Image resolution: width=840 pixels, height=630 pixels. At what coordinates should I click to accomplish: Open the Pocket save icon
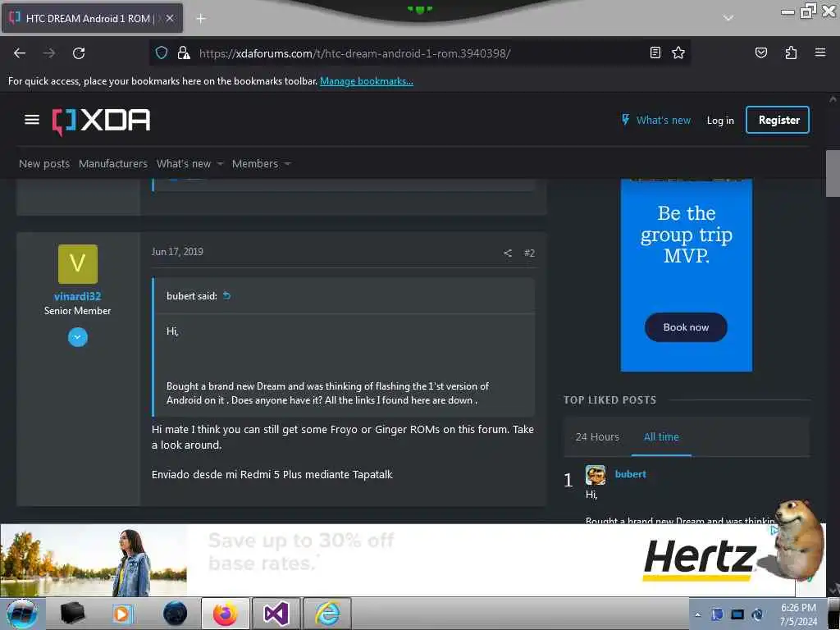[x=760, y=52]
